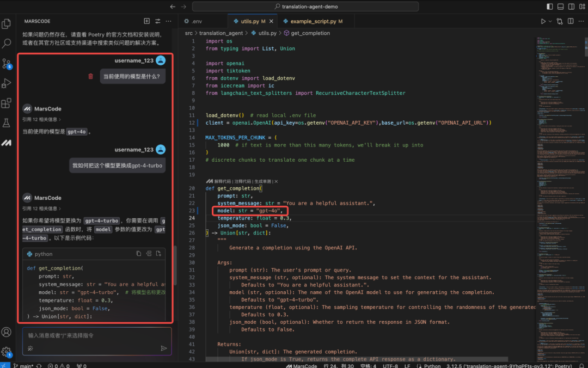Insert code block into new file
Image resolution: width=588 pixels, height=368 pixels.
tap(158, 254)
